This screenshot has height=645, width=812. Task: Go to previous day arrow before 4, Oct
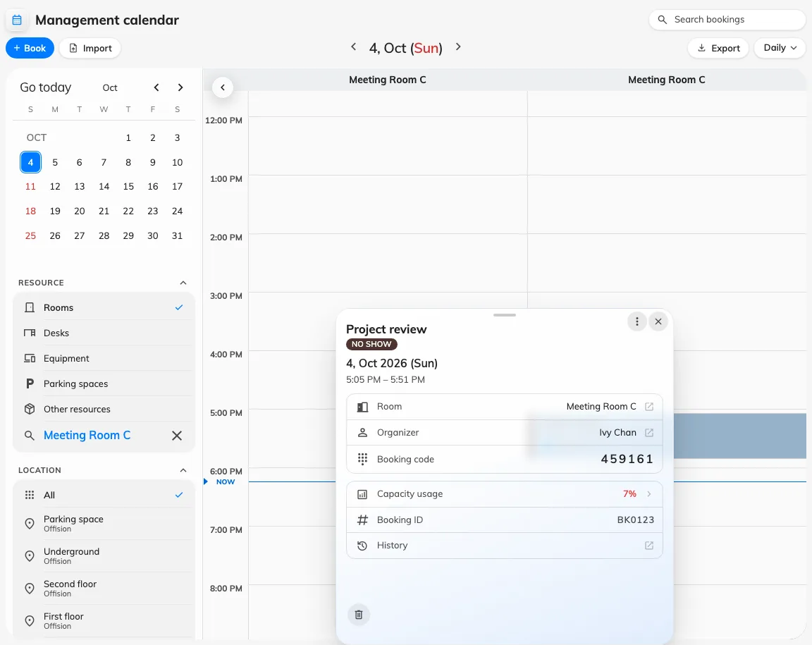354,47
